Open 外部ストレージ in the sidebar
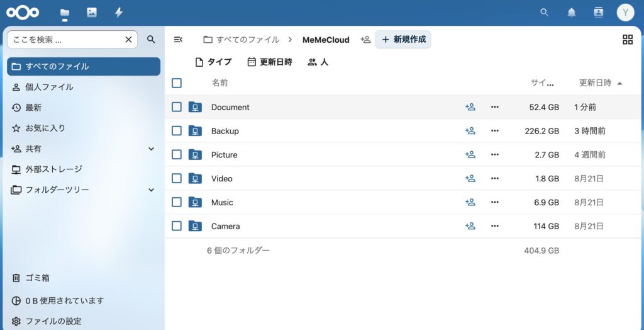The image size is (644, 330). tap(53, 169)
